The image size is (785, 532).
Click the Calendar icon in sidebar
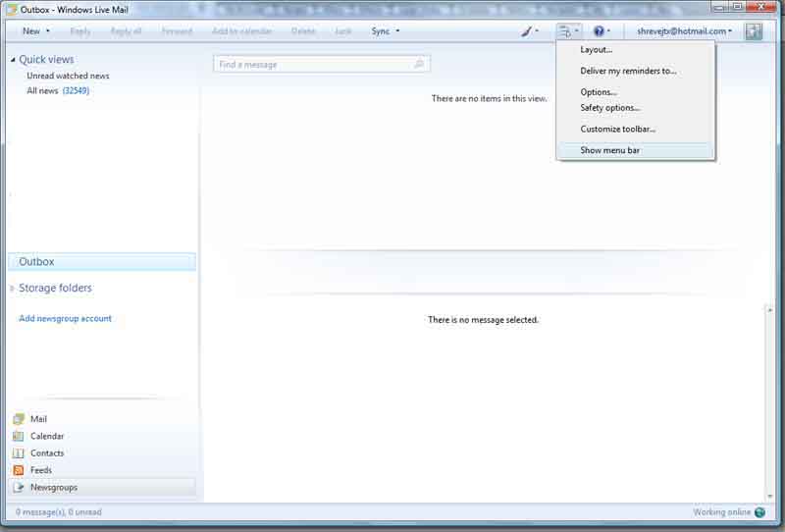[x=19, y=436]
